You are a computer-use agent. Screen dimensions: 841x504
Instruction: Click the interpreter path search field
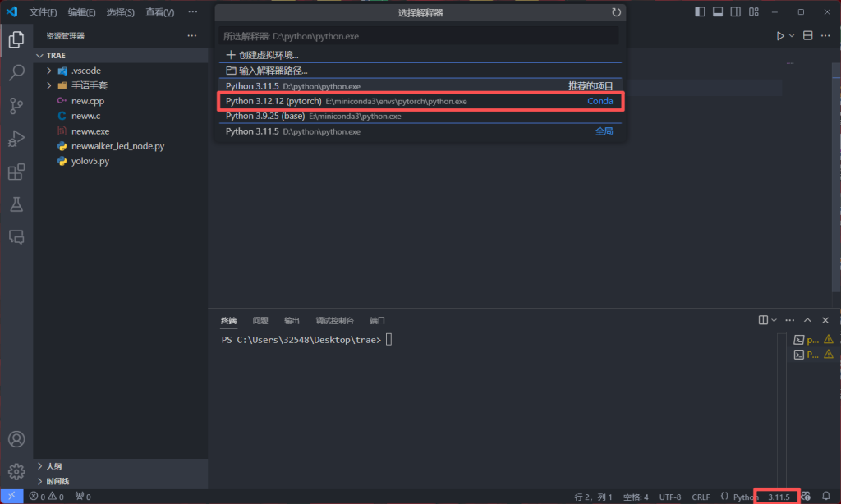(x=420, y=36)
